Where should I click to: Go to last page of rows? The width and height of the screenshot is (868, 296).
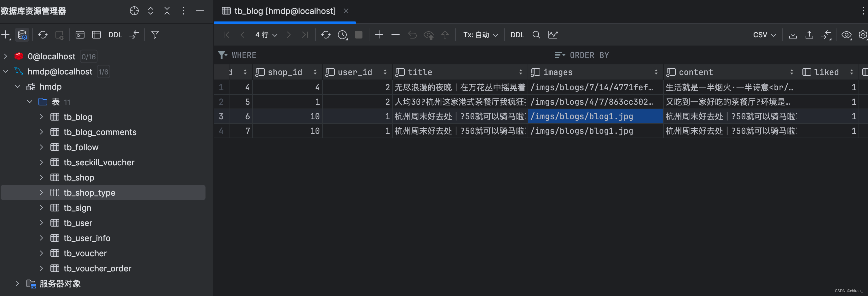[305, 35]
